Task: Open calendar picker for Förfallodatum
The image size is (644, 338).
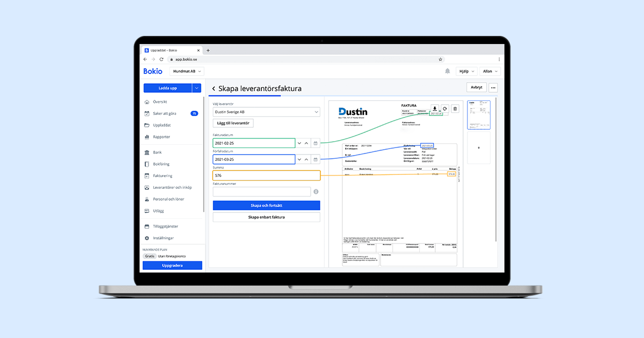Action: 316,159
